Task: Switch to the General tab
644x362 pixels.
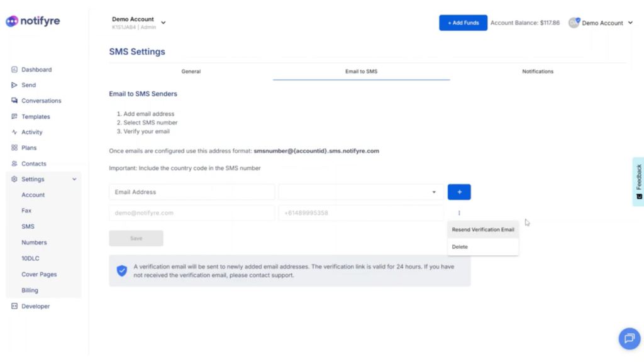Action: (x=191, y=72)
